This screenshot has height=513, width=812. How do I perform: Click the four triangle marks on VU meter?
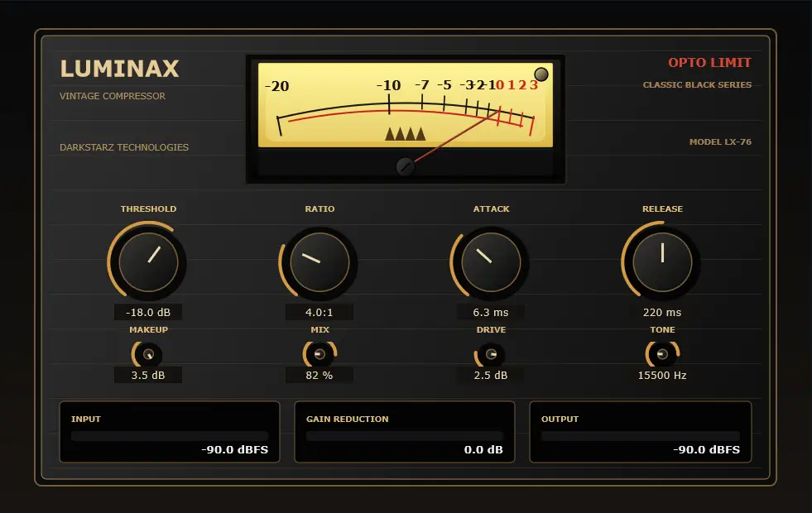click(405, 133)
